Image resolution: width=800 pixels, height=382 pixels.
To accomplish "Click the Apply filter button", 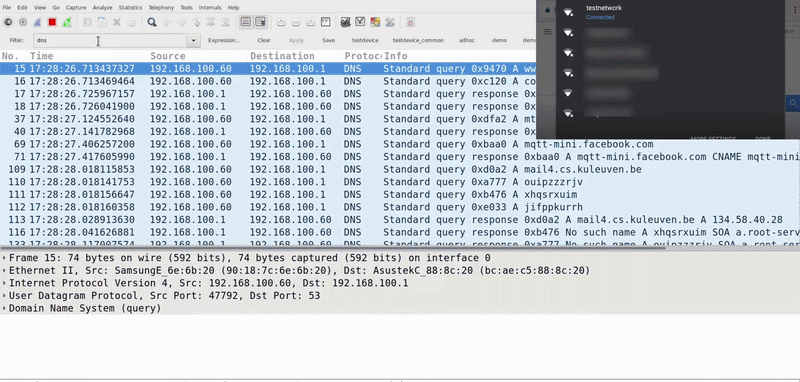I will click(296, 40).
